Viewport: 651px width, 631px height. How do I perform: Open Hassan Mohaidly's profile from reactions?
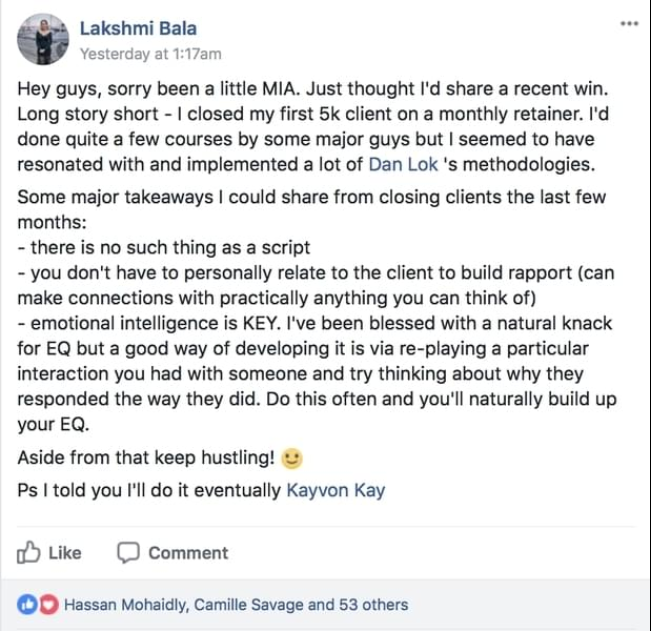125,604
